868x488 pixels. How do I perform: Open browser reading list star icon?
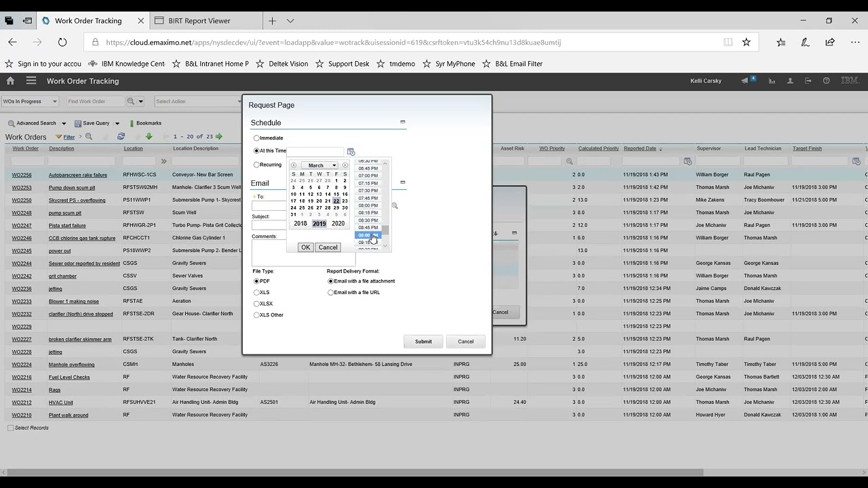[x=781, y=42]
